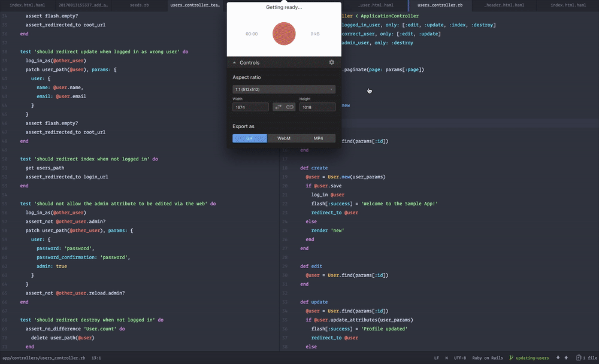Click the 'admin: true' line
Image resolution: width=599 pixels, height=364 pixels.
(52, 266)
